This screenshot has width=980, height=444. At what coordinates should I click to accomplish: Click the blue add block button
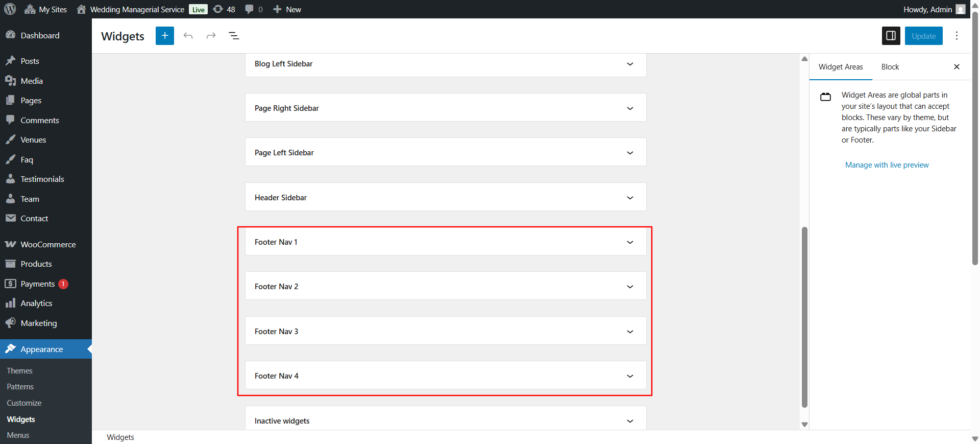(x=165, y=36)
